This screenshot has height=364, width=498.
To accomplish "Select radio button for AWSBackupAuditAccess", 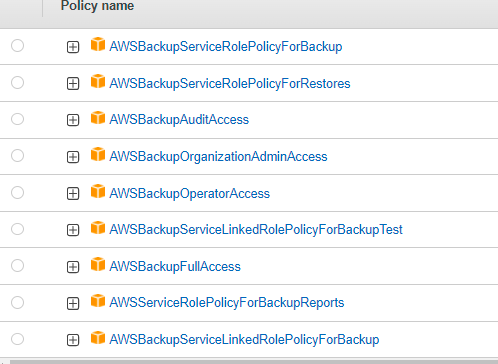I will [x=17, y=119].
